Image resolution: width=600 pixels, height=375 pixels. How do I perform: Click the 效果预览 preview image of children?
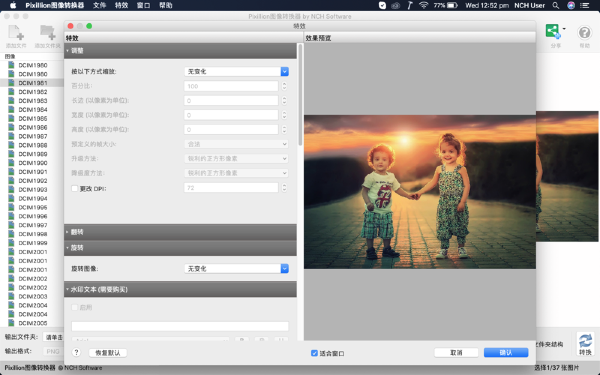pos(420,192)
